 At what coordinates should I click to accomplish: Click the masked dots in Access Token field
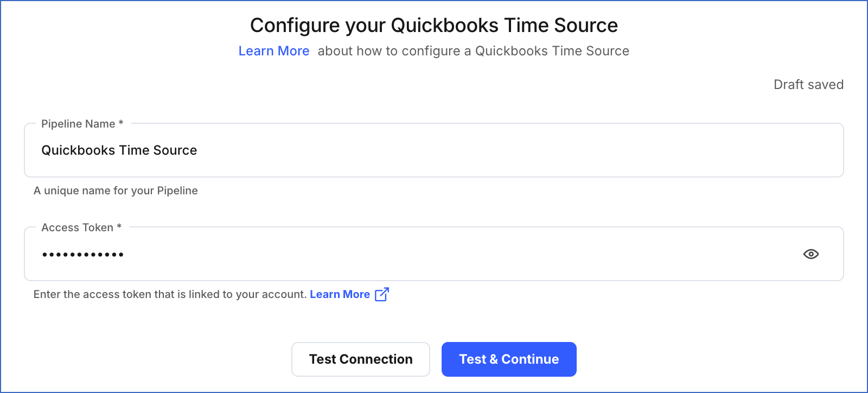[x=83, y=254]
